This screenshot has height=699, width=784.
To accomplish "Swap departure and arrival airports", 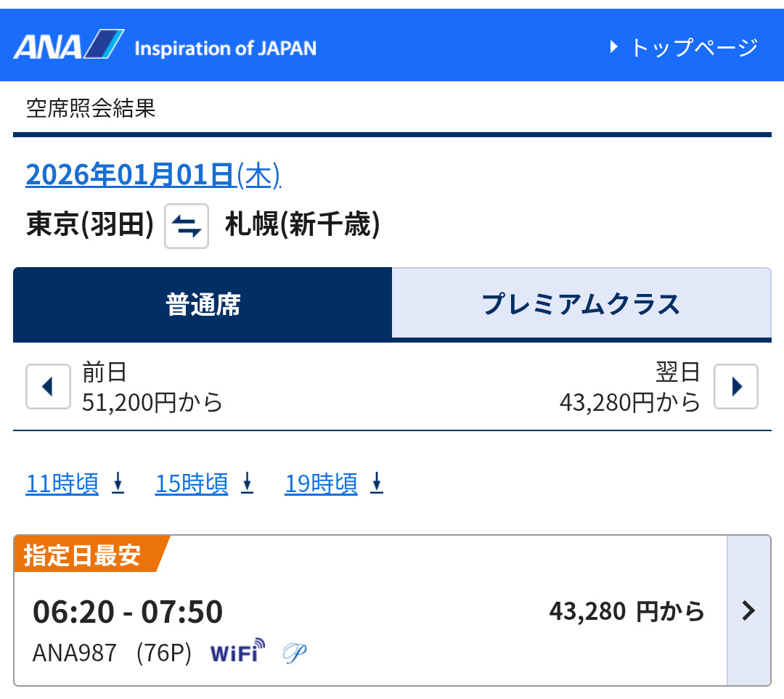I will (187, 226).
